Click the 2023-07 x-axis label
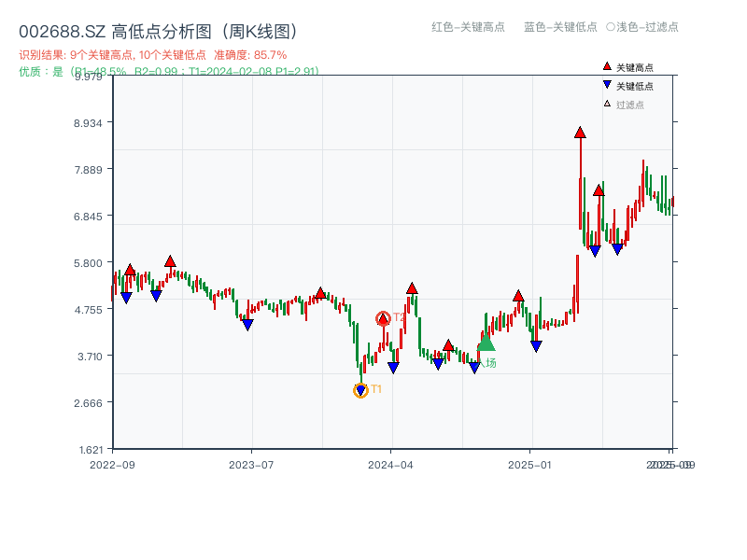 point(251,465)
